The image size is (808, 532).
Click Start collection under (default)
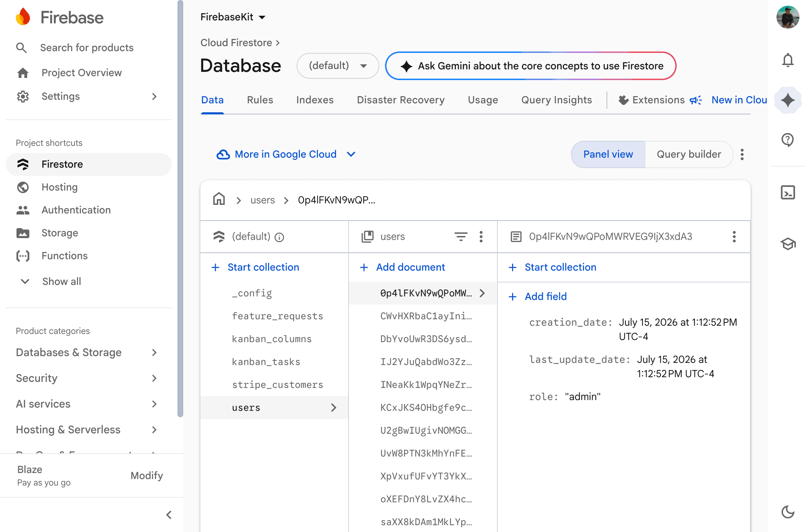pos(255,267)
